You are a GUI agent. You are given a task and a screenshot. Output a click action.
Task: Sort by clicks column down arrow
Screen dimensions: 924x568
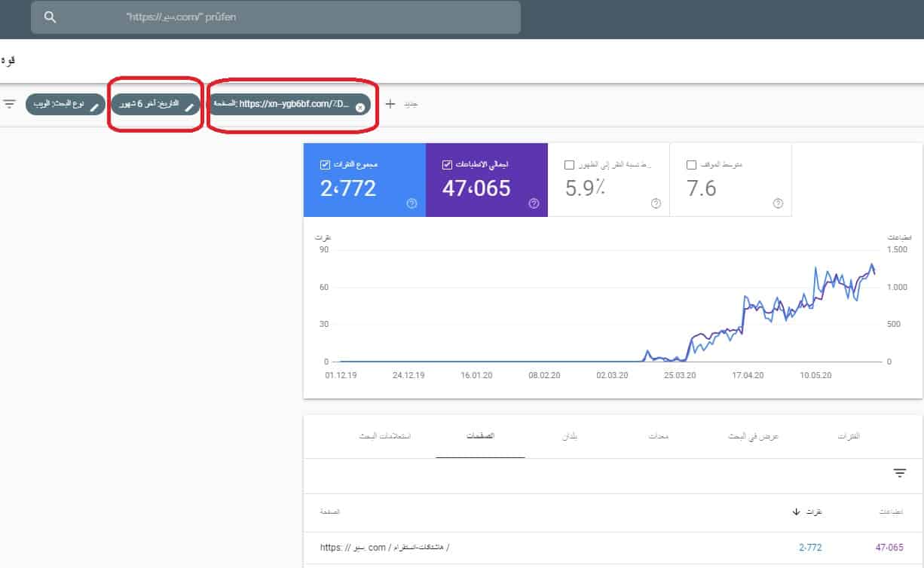(796, 512)
